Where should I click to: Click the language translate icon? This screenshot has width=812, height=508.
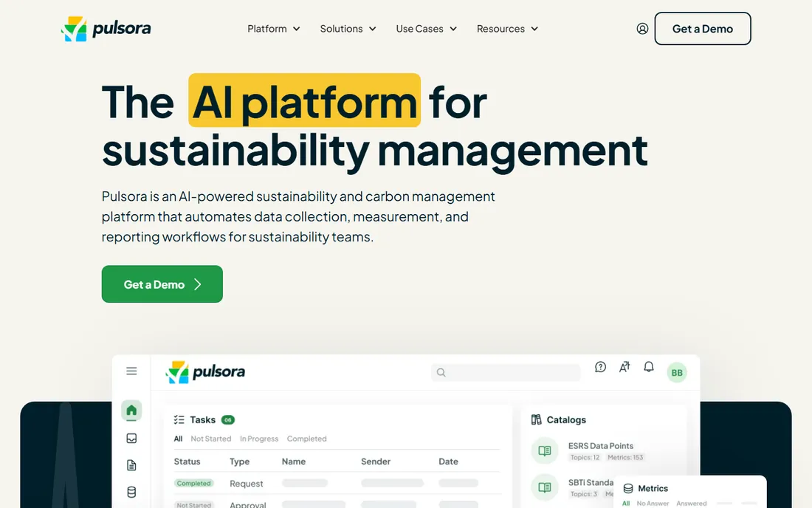[625, 367]
